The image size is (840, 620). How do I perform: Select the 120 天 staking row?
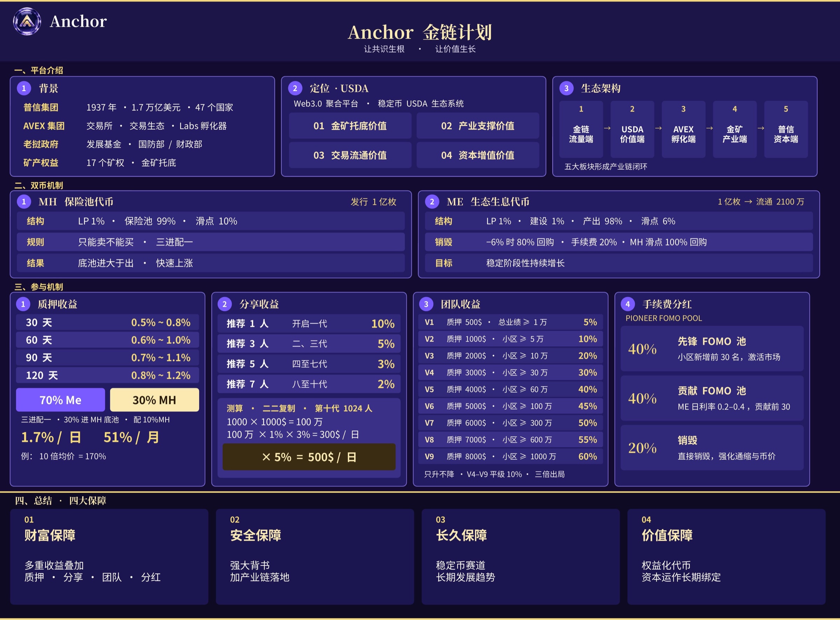[107, 375]
